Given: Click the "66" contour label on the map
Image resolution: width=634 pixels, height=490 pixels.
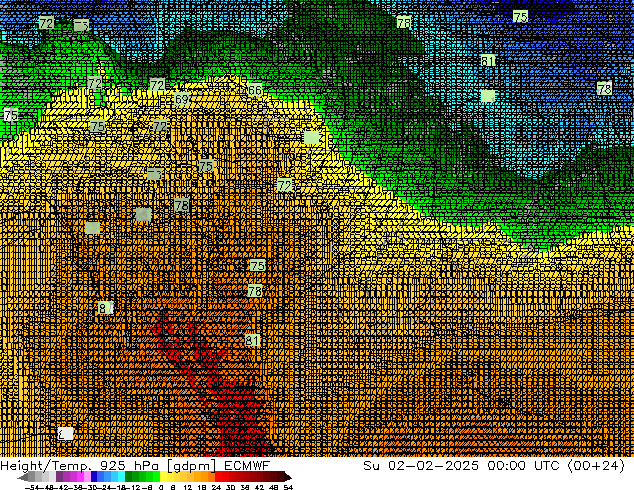Looking at the screenshot, I should point(255,90).
